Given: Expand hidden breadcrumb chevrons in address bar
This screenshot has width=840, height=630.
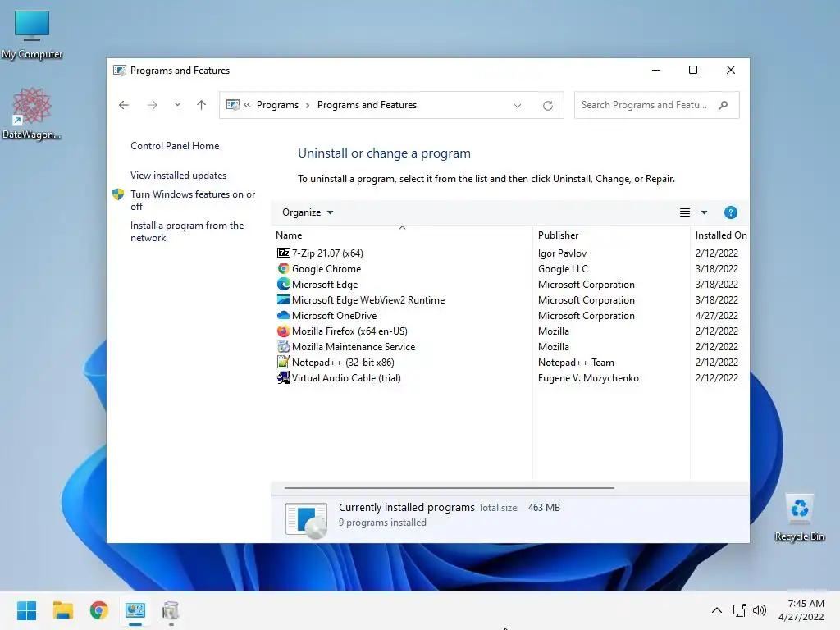Looking at the screenshot, I should click(247, 105).
